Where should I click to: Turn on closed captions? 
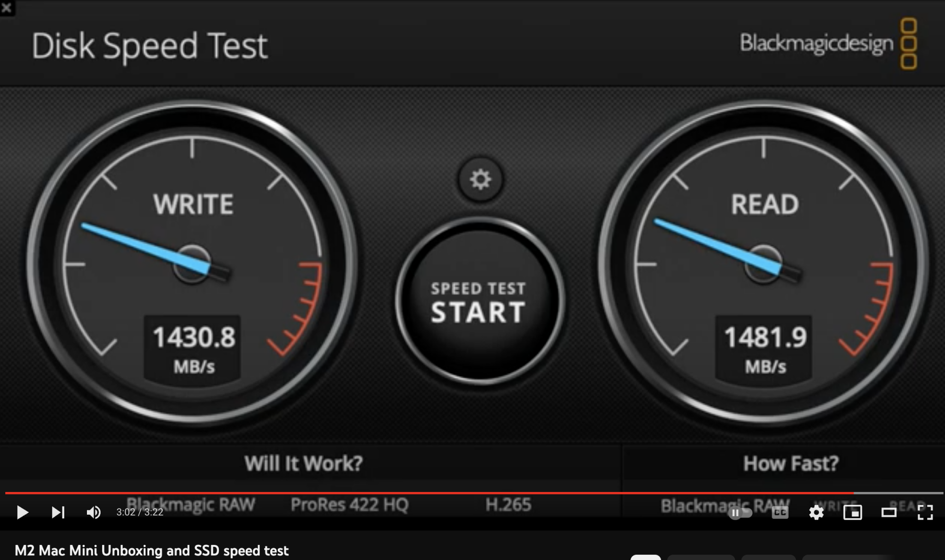pyautogui.click(x=780, y=512)
